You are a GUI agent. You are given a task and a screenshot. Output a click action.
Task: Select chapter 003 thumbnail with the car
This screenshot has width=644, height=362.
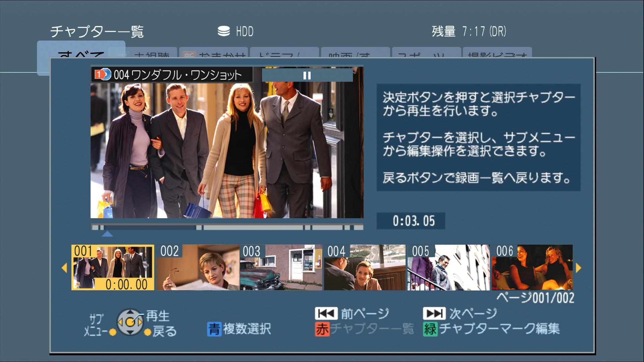[x=281, y=267]
